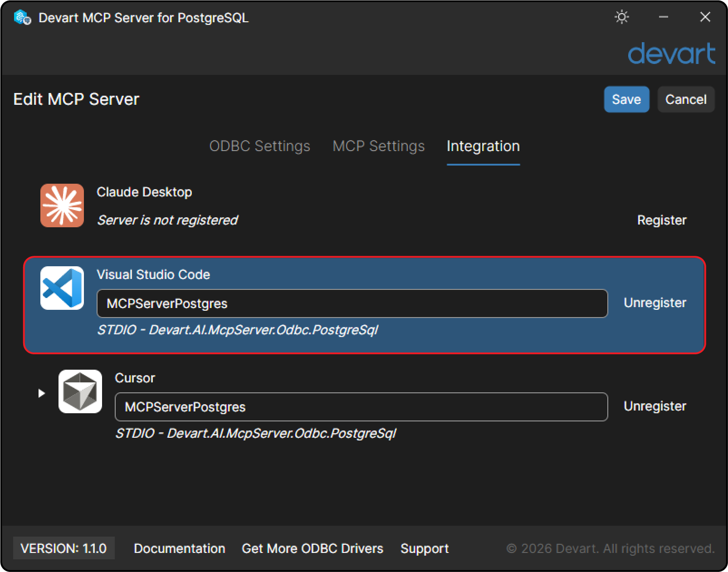Unregister the server from Cursor
The height and width of the screenshot is (572, 728).
pyautogui.click(x=655, y=406)
